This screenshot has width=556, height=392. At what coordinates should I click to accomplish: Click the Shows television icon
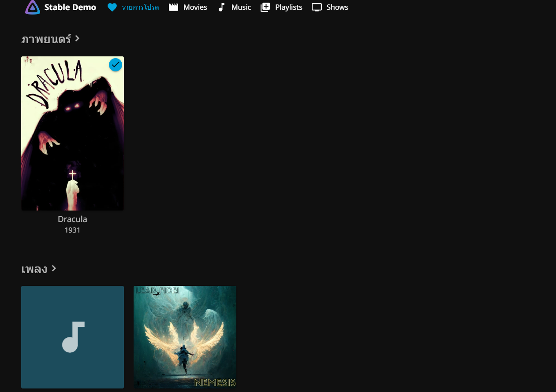[317, 7]
